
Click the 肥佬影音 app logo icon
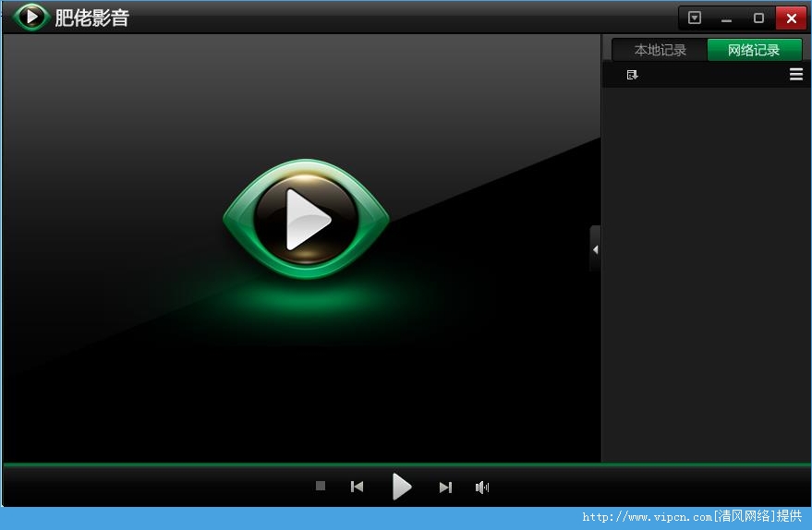coord(30,17)
